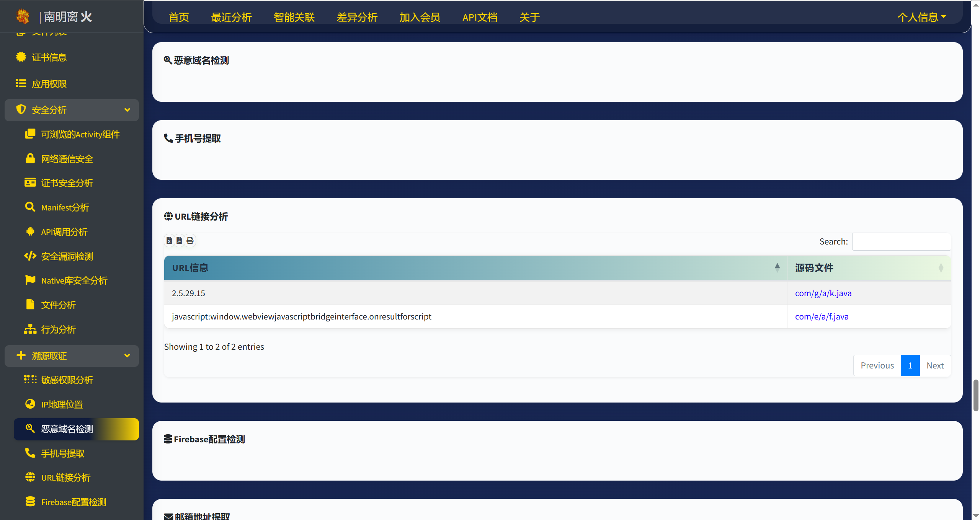
Task: Click the 手机号提取 phone icon in sidebar
Action: tap(30, 453)
